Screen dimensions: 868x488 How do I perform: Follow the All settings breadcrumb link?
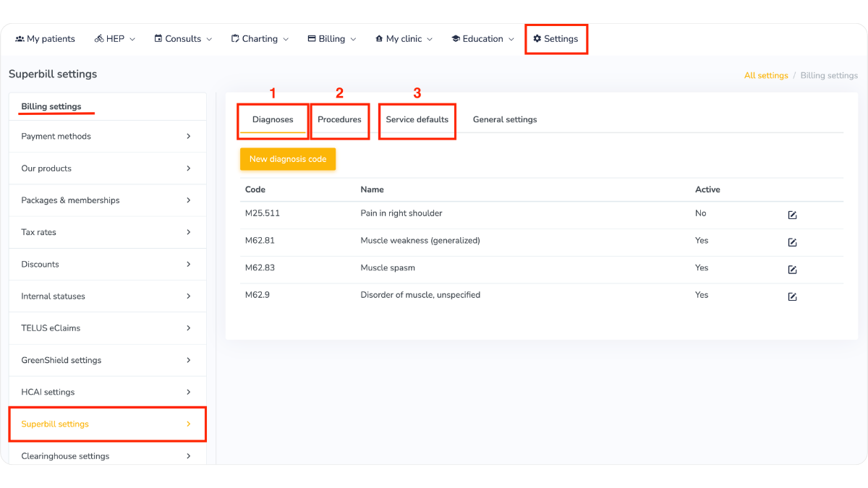pos(765,75)
